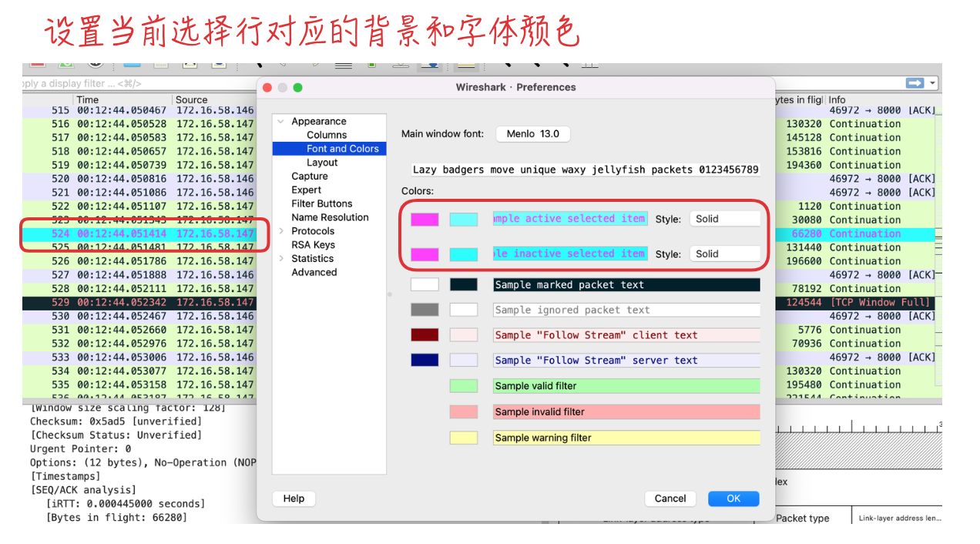
Task: Pick active selected item magenta foreground swatch
Action: tap(425, 220)
